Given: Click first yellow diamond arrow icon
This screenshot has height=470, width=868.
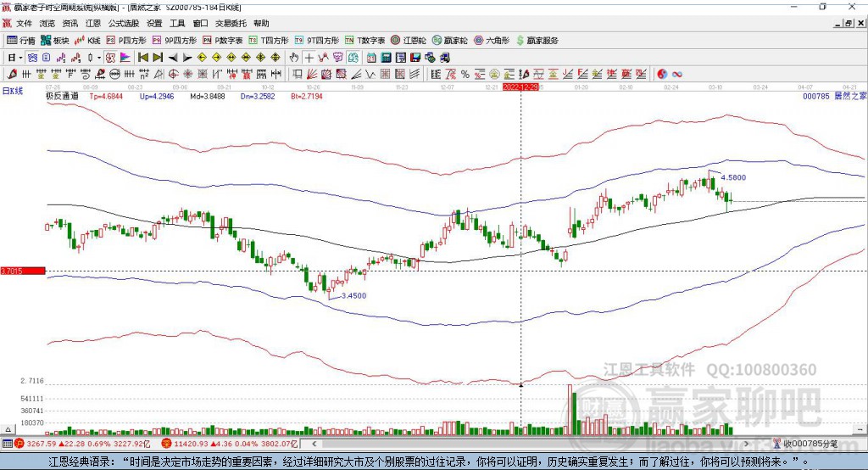Looking at the screenshot, I should [x=202, y=58].
